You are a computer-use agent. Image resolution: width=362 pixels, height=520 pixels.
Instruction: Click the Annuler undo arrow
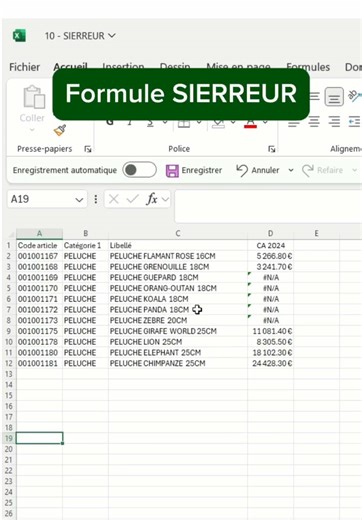(x=242, y=170)
